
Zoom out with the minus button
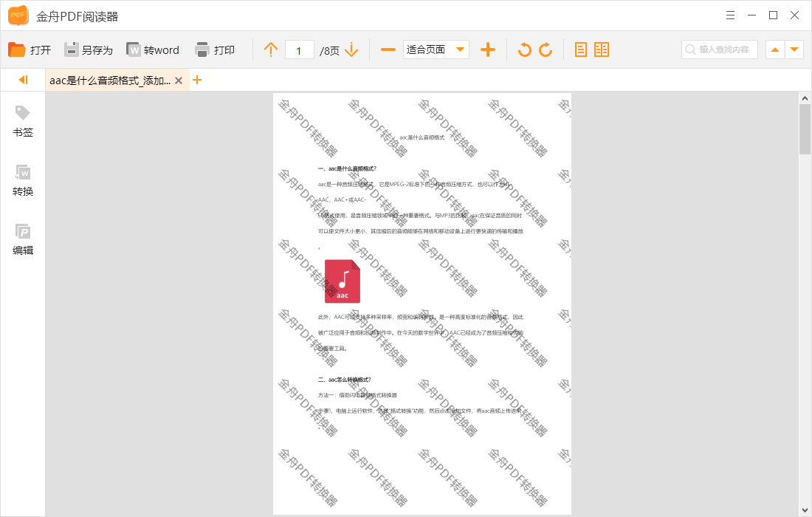pyautogui.click(x=388, y=49)
